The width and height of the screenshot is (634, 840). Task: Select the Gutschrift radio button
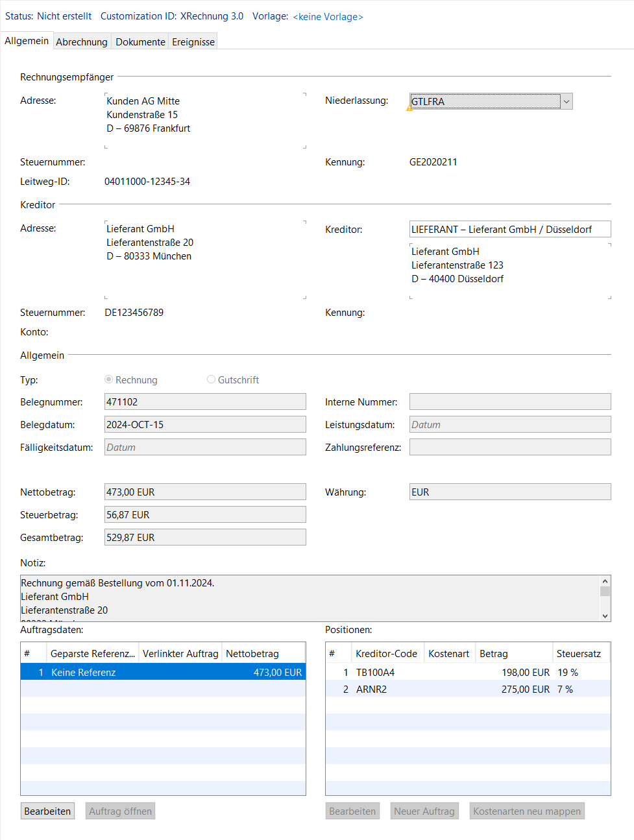pyautogui.click(x=211, y=379)
